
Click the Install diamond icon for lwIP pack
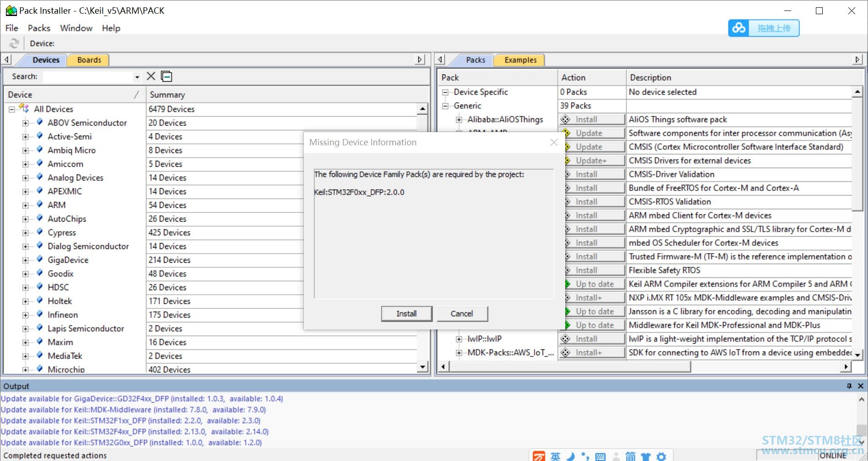(566, 339)
